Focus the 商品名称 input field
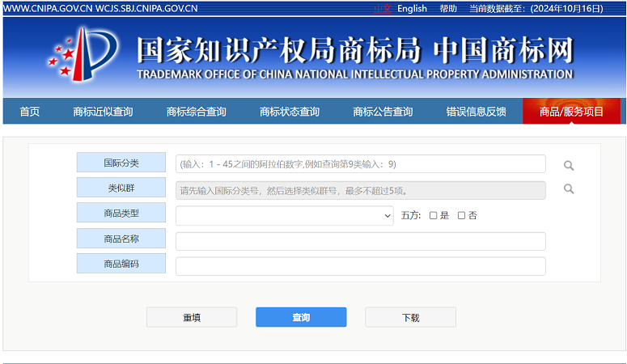The image size is (627, 364). (361, 241)
